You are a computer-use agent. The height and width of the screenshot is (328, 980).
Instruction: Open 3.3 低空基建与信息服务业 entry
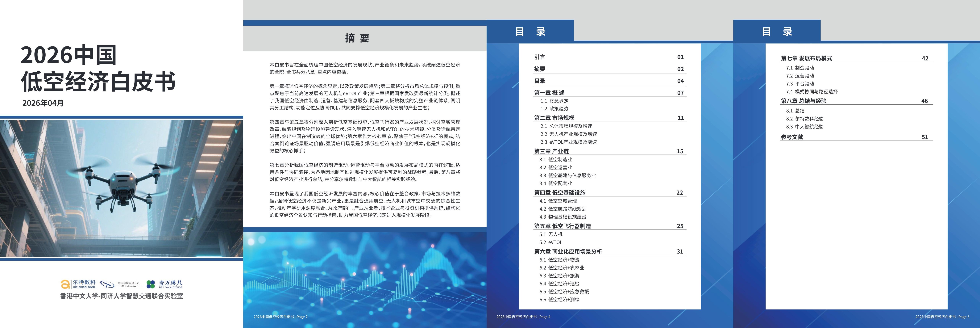tap(568, 175)
